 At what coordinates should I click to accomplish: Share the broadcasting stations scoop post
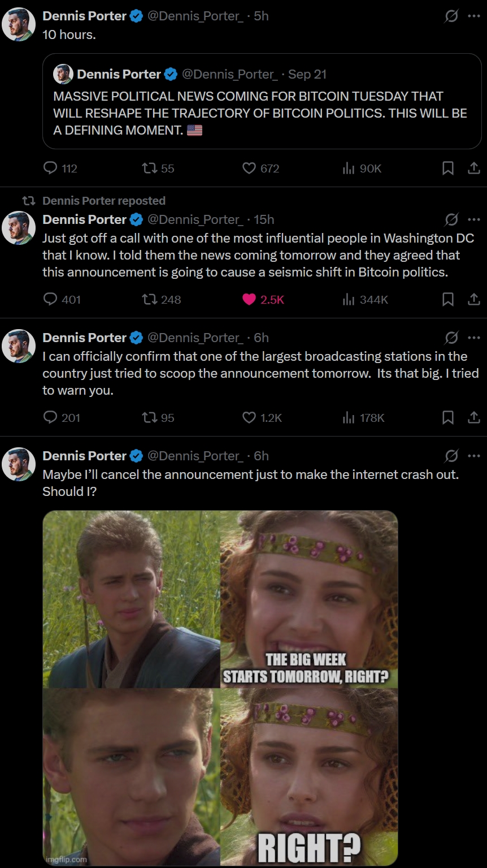click(474, 418)
